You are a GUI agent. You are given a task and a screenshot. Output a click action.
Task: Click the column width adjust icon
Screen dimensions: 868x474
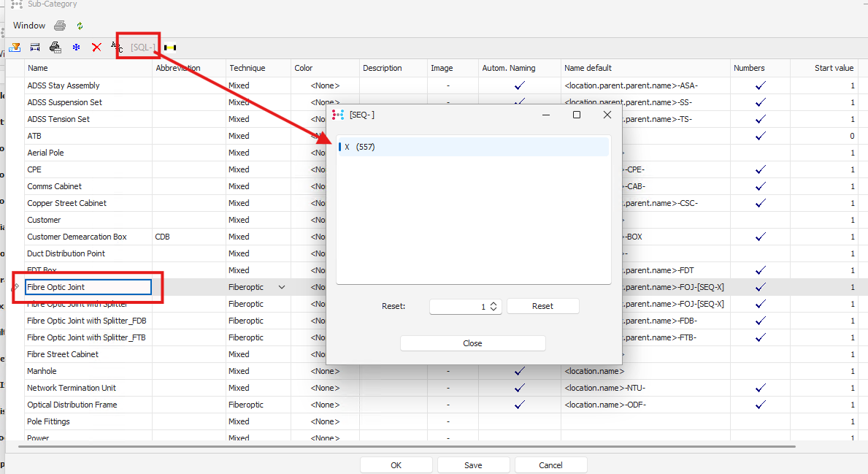[x=35, y=47]
